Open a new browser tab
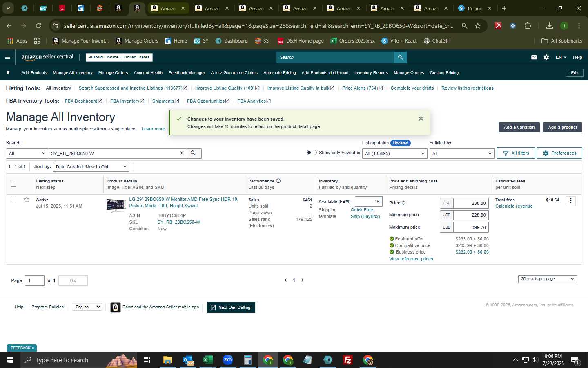 [x=504, y=8]
